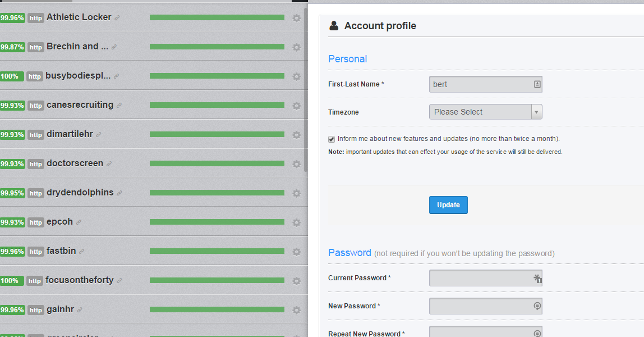The image size is (644, 337).
Task: Click gear icon beside canesrecruiting monitor
Action: (297, 106)
